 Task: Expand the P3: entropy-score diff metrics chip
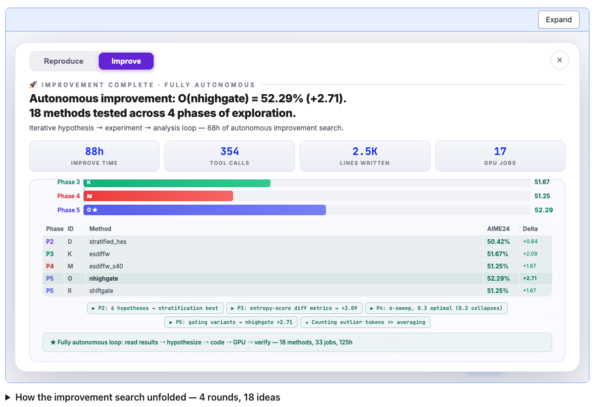pyautogui.click(x=294, y=308)
